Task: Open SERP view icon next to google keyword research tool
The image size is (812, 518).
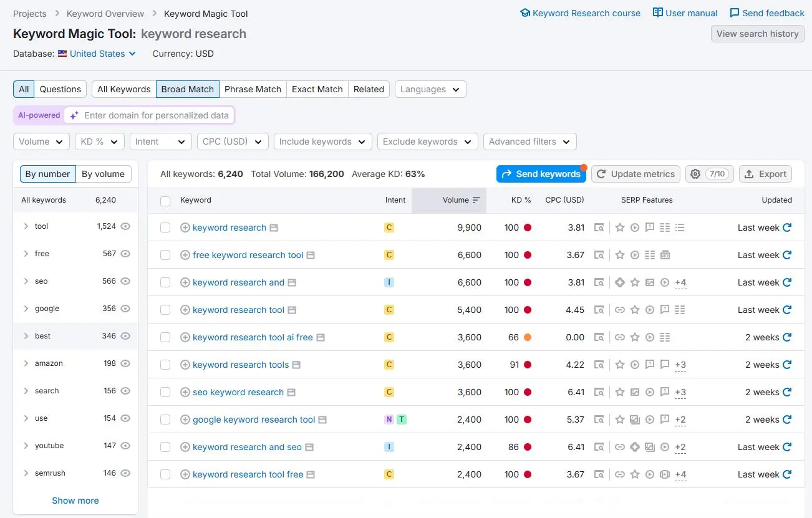Action: 322,420
